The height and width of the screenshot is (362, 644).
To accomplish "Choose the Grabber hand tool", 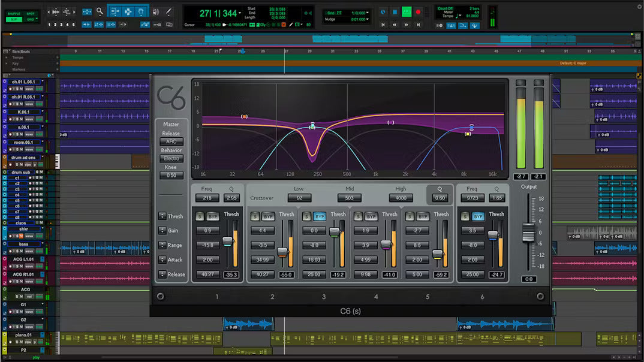I will point(142,11).
